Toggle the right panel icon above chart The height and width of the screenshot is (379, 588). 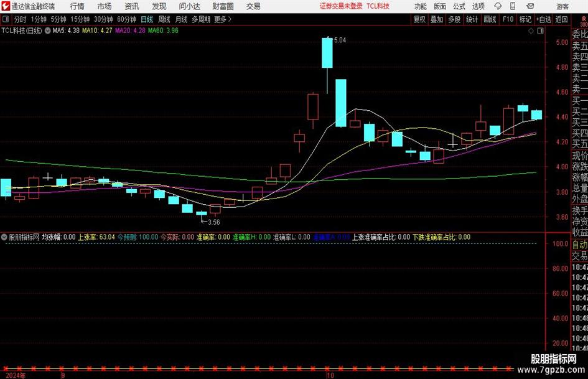coord(540,30)
